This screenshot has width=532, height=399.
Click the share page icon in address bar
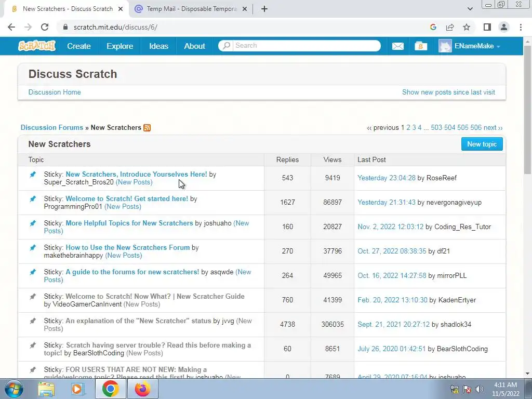point(450,27)
